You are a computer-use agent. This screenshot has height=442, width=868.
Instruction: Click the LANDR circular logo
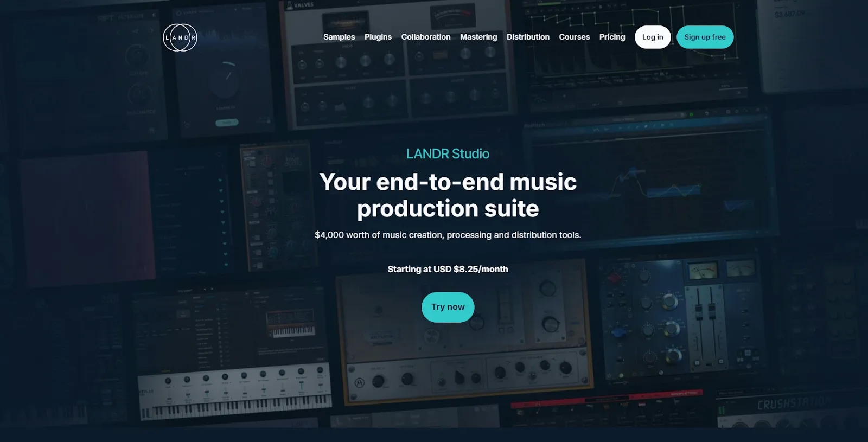(180, 37)
